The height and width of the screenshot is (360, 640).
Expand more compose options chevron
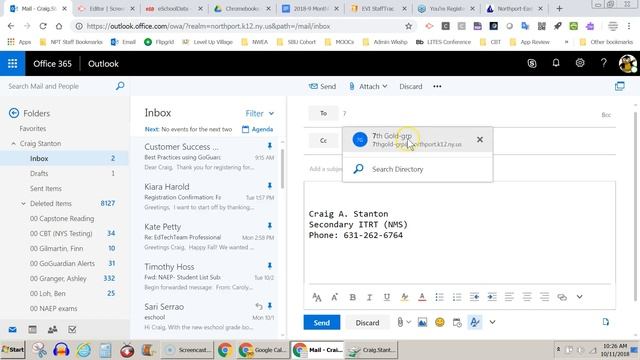tap(493, 322)
